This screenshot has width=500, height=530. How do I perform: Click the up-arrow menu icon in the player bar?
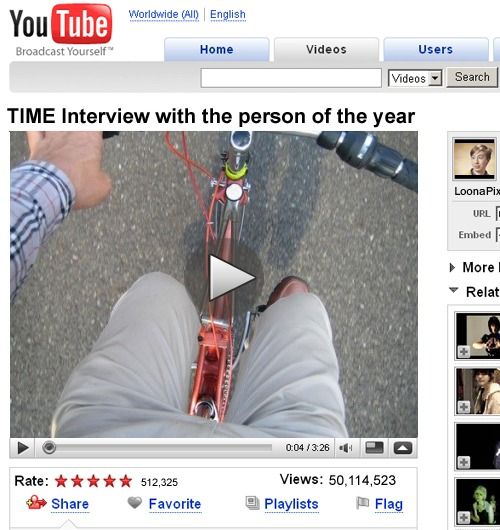click(x=403, y=448)
